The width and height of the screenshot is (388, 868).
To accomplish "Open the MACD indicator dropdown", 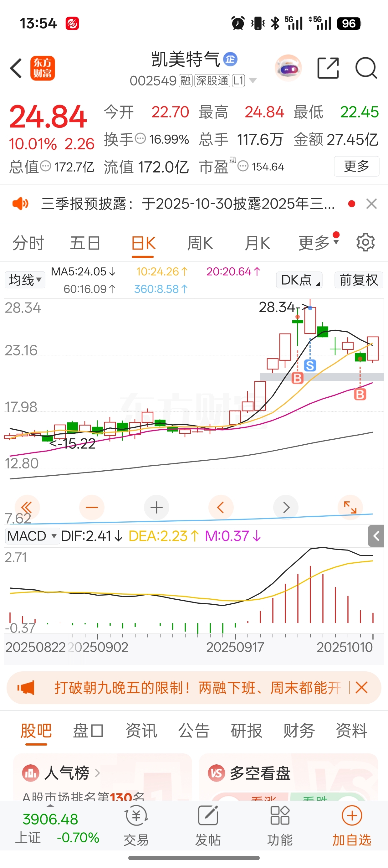I will tap(32, 536).
